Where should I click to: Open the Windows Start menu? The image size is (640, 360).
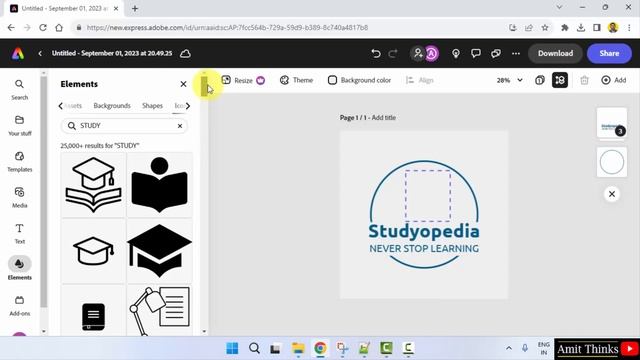(232, 348)
